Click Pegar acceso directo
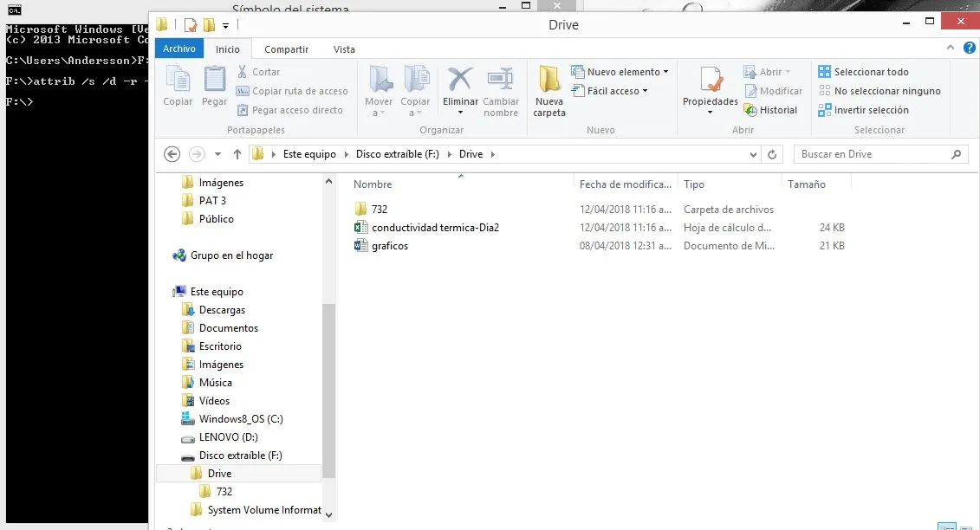This screenshot has height=530, width=980. click(289, 110)
